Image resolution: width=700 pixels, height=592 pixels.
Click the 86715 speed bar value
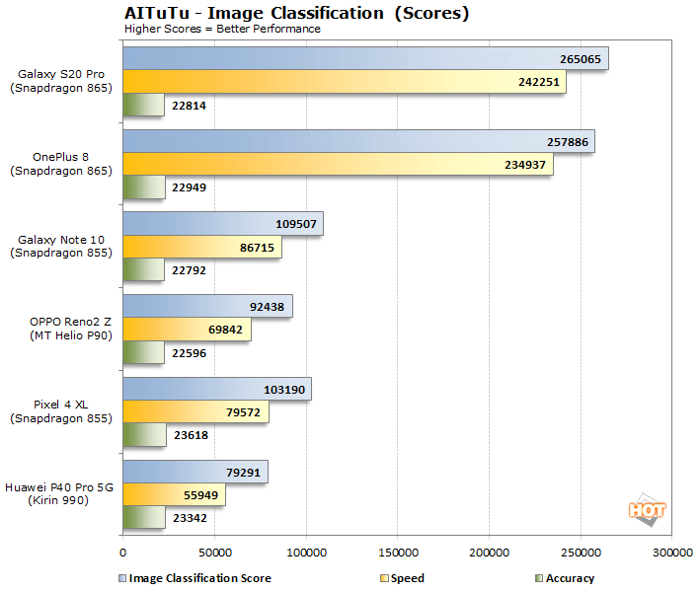[257, 248]
